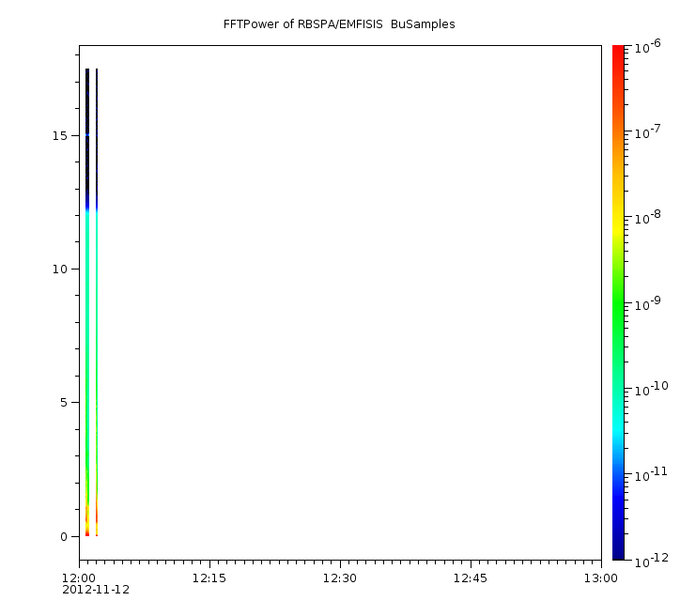The width and height of the screenshot is (680, 616).
Task: Click the y-axis label 15
Action: tap(60, 135)
